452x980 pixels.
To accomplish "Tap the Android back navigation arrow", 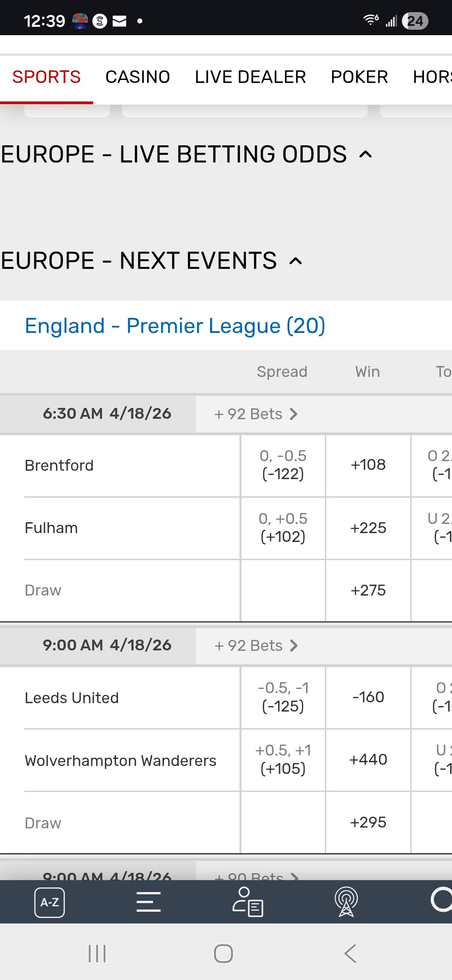I will click(350, 954).
